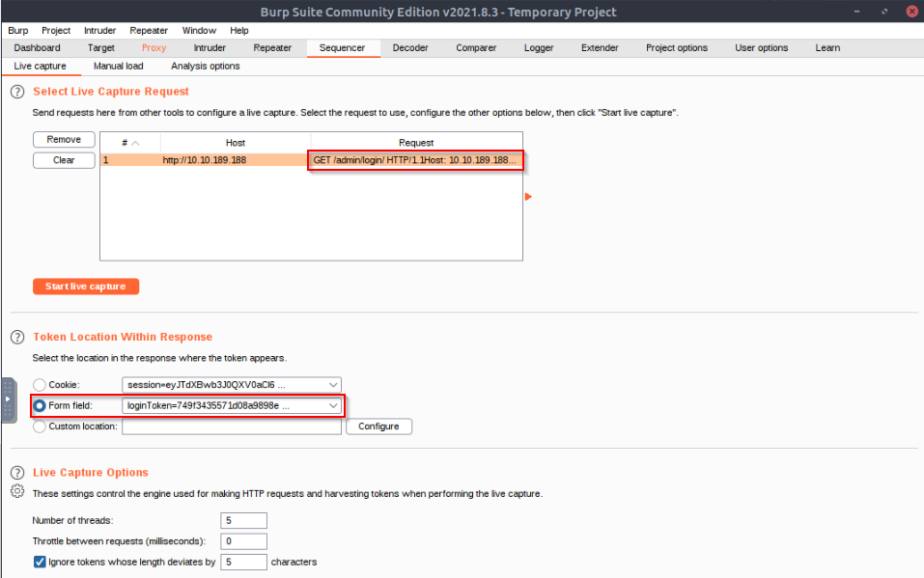Minimize the Burp Suite window
The image size is (924, 578).
pyautogui.click(x=856, y=12)
